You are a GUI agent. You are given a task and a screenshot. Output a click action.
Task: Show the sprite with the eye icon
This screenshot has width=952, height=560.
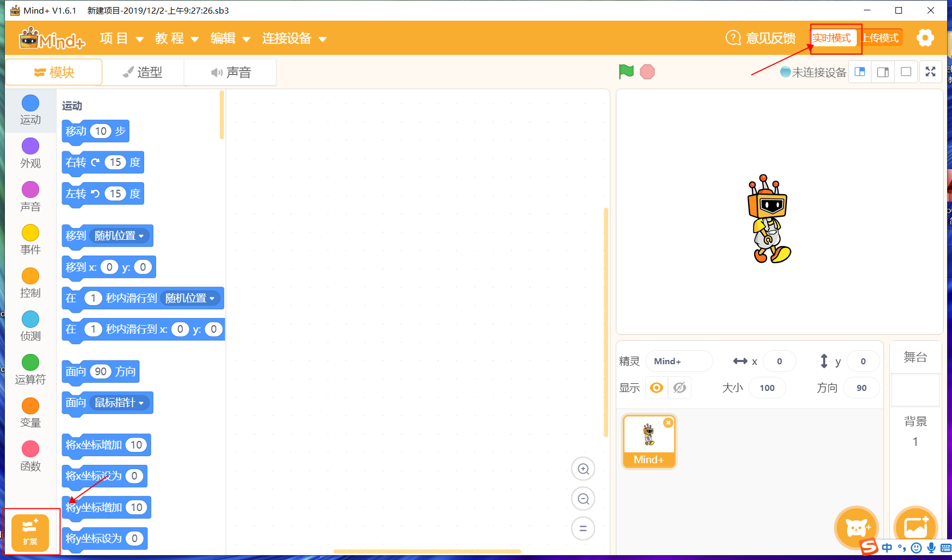point(657,388)
